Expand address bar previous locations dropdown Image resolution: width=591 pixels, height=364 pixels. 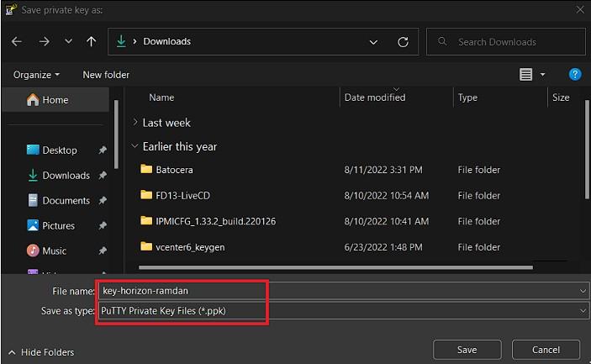[x=373, y=42]
